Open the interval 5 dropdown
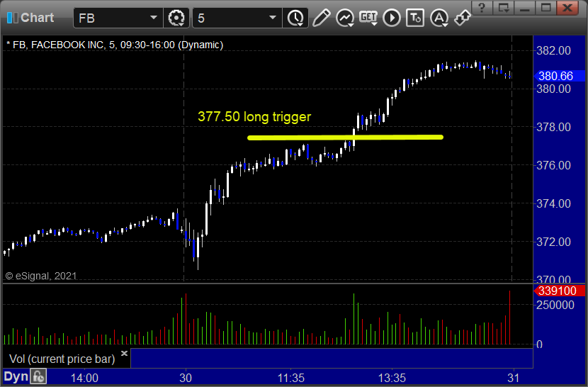 [273, 18]
